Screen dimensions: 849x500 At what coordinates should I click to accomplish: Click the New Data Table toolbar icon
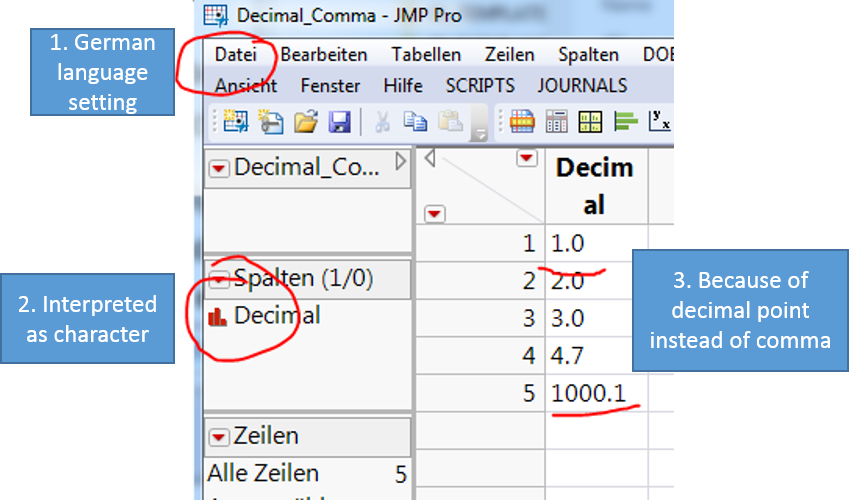[x=236, y=121]
